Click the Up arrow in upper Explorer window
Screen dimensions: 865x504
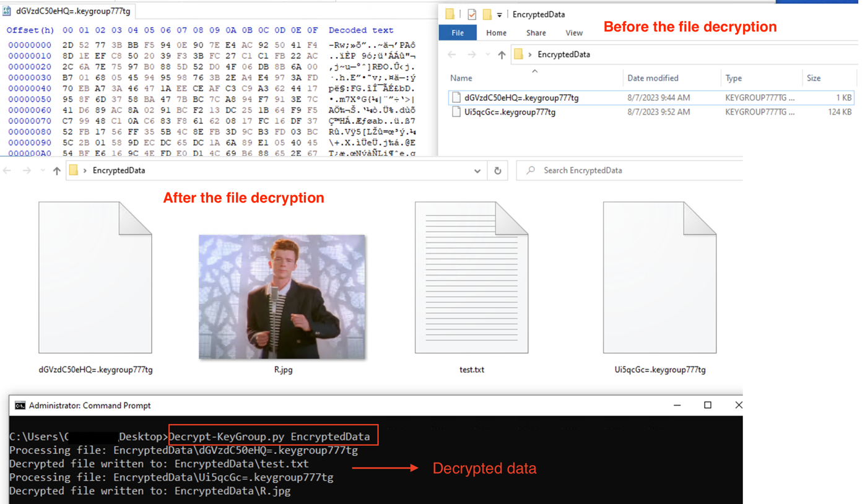(x=502, y=54)
